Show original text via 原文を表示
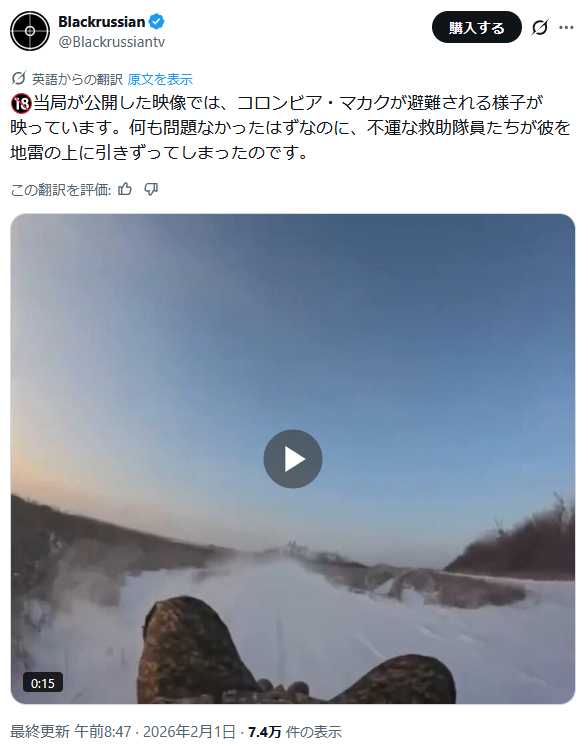Screen dimensions: 585x746 tap(160, 79)
